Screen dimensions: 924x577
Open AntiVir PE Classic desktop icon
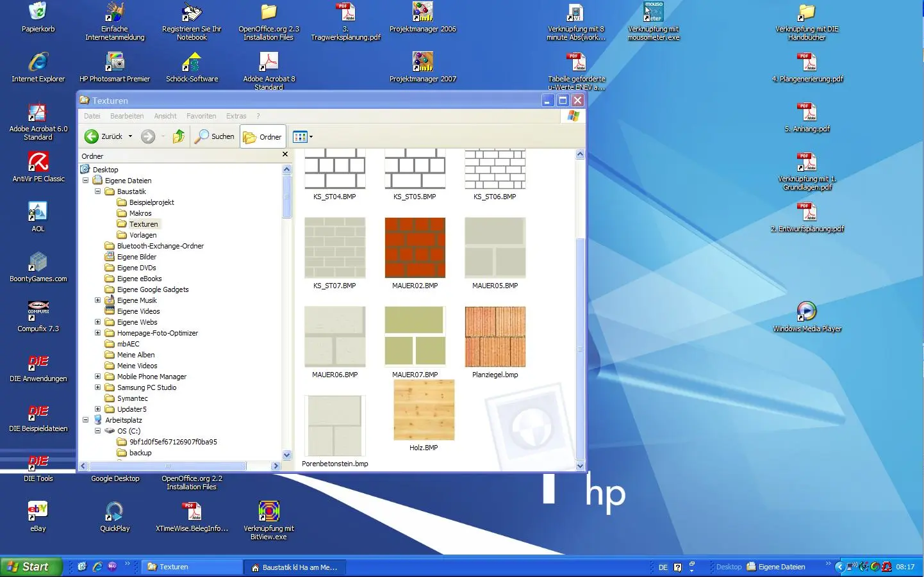pyautogui.click(x=38, y=162)
